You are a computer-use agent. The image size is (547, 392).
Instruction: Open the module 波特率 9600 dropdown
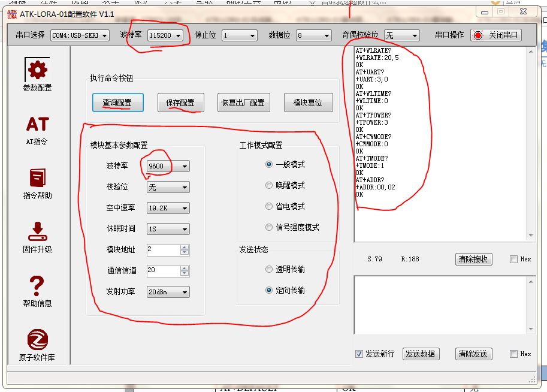168,166
